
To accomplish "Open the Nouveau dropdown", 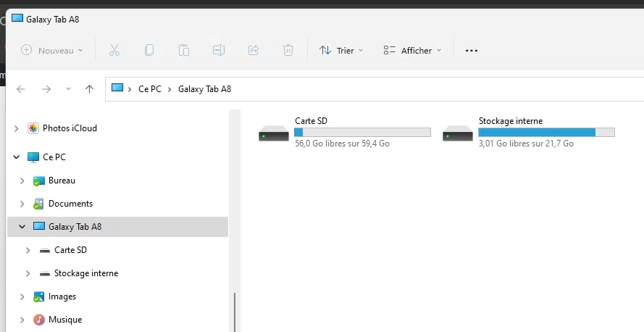I will tap(52, 50).
